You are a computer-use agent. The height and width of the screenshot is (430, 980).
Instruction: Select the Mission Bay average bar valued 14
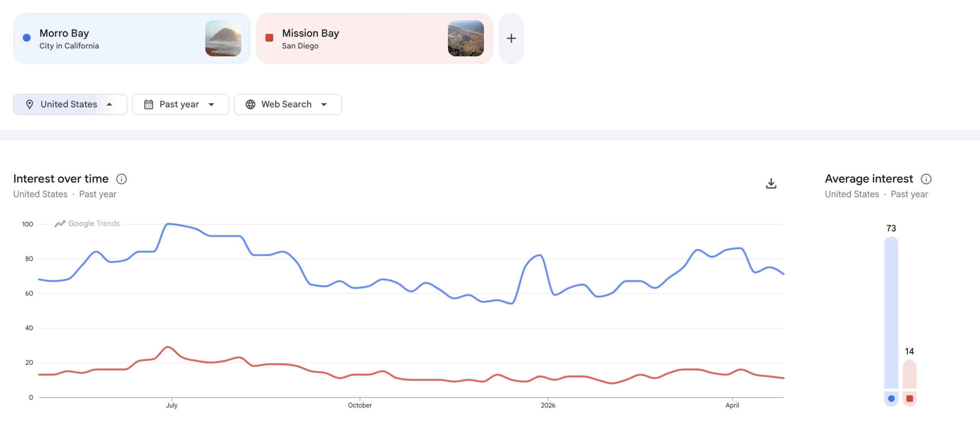[910, 374]
